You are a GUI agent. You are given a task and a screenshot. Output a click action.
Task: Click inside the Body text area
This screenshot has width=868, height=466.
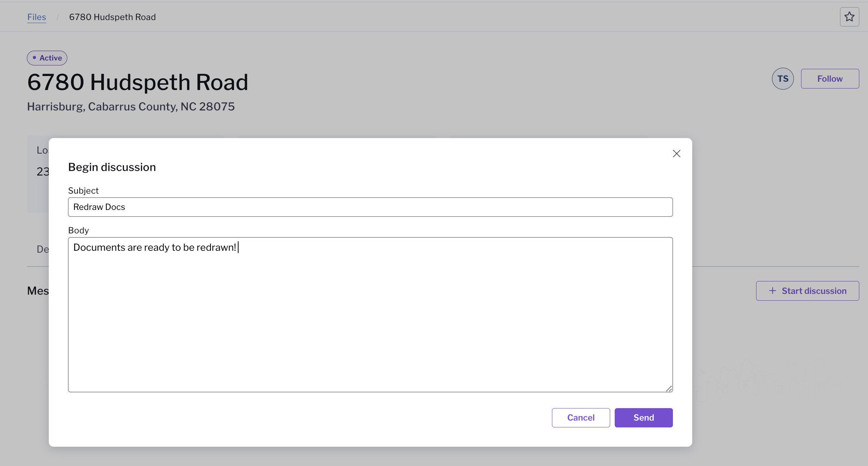click(x=370, y=315)
